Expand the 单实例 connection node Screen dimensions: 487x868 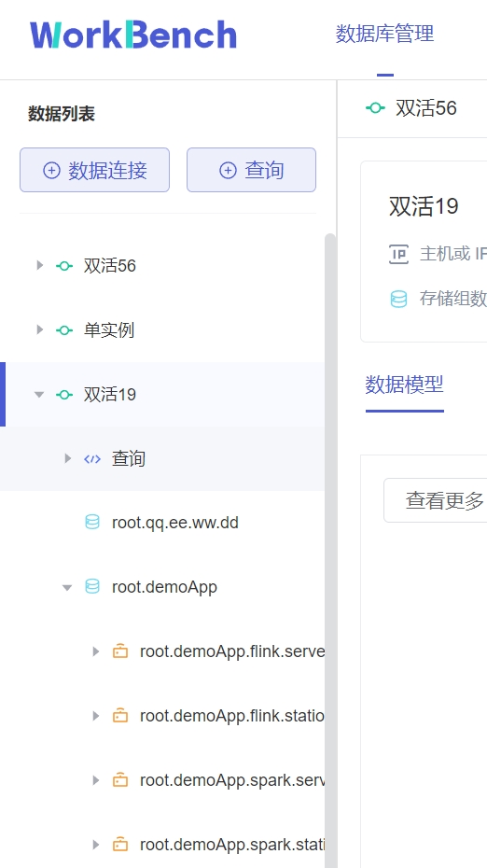(39, 329)
